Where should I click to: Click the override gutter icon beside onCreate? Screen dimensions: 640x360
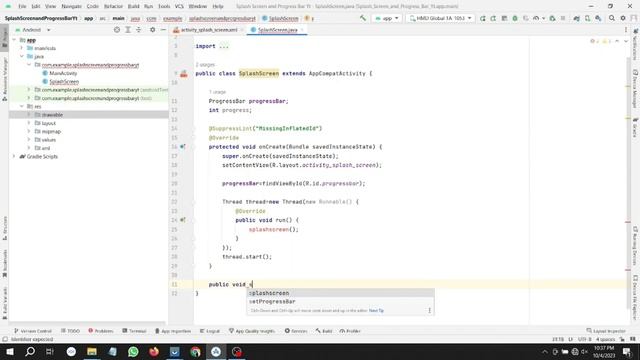(x=183, y=147)
